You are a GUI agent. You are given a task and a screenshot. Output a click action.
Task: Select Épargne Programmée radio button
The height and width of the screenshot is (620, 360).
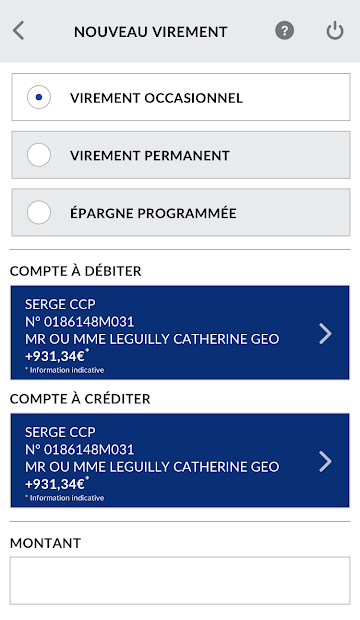(39, 212)
